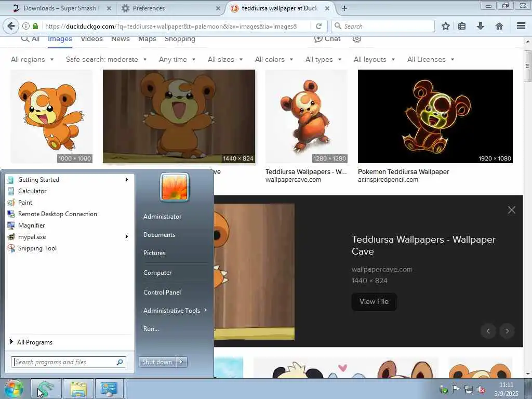This screenshot has width=532, height=399.
Task: Open the All colors filter dropdown
Action: 274,59
